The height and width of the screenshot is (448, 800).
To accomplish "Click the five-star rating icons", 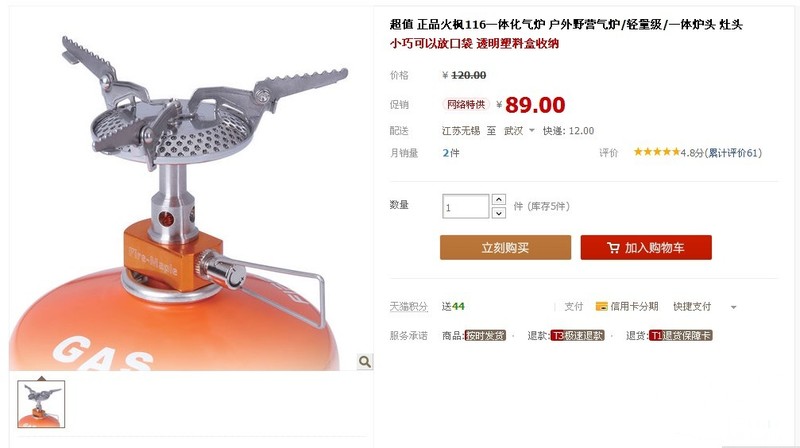I will [x=657, y=152].
